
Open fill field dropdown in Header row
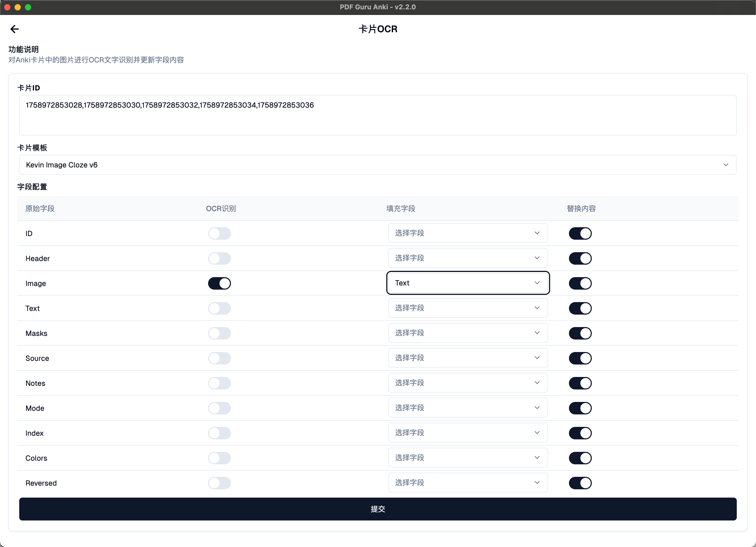point(468,258)
